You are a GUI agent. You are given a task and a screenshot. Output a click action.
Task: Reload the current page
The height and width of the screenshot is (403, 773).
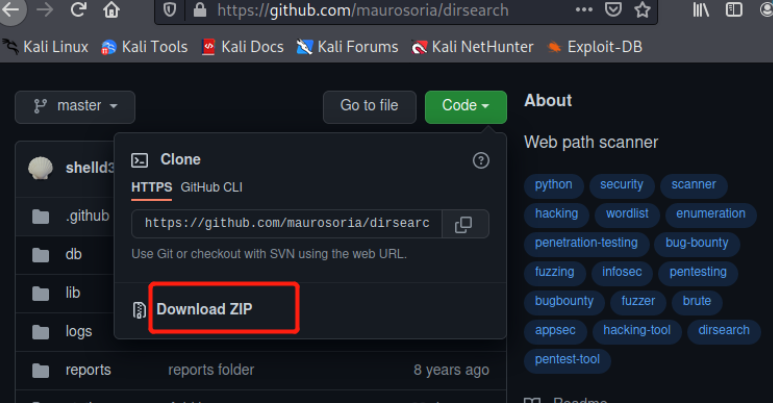click(x=78, y=10)
